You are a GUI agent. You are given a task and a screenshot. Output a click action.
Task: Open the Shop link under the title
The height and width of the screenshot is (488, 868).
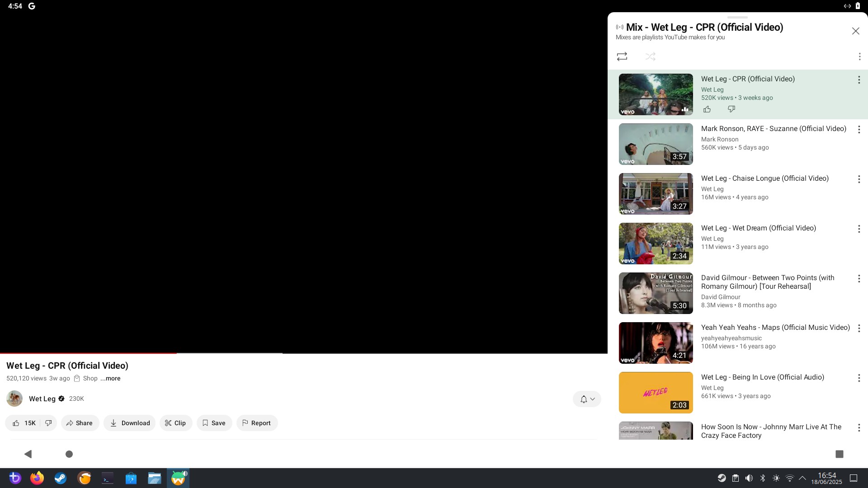(86, 379)
